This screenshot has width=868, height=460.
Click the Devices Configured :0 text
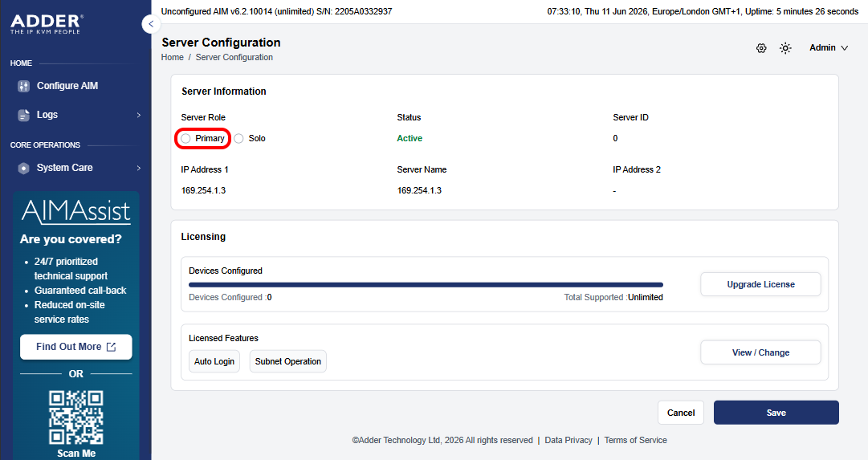(x=230, y=297)
